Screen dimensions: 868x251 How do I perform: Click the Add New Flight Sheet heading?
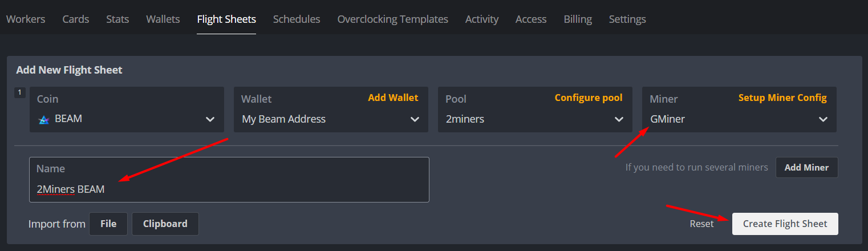click(x=69, y=70)
